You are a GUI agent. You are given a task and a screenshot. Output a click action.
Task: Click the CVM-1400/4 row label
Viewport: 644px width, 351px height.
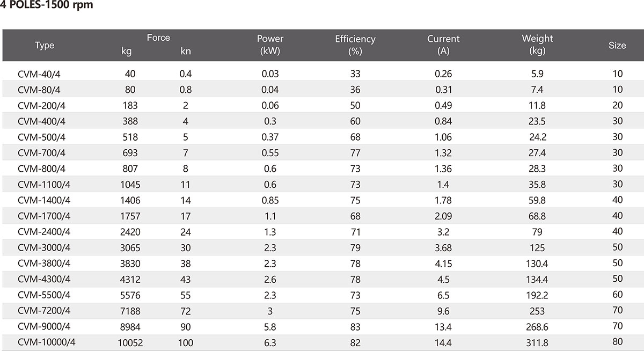[x=45, y=200]
